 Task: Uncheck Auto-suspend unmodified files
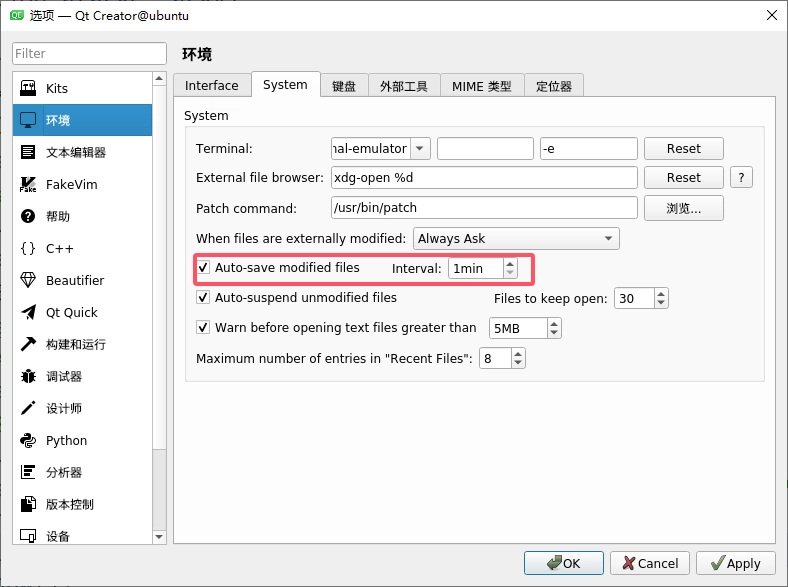click(204, 298)
